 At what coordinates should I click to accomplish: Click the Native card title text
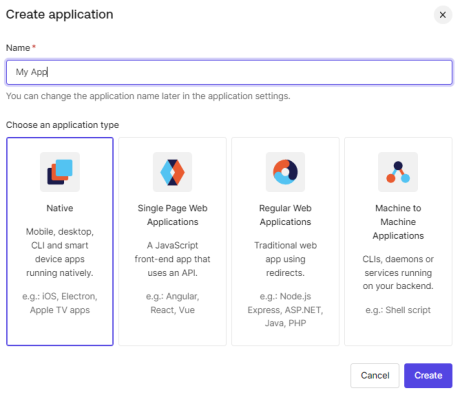[x=60, y=208]
